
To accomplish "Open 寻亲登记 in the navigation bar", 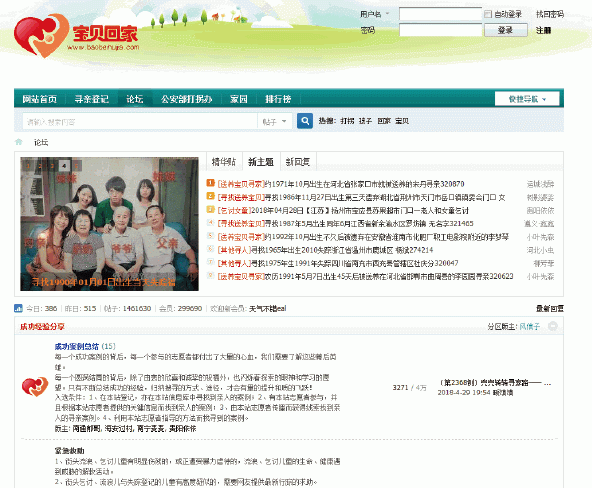I will coord(92,99).
